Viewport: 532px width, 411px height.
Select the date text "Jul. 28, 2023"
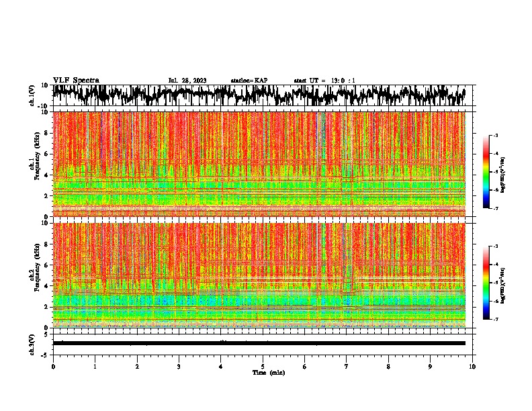(187, 81)
